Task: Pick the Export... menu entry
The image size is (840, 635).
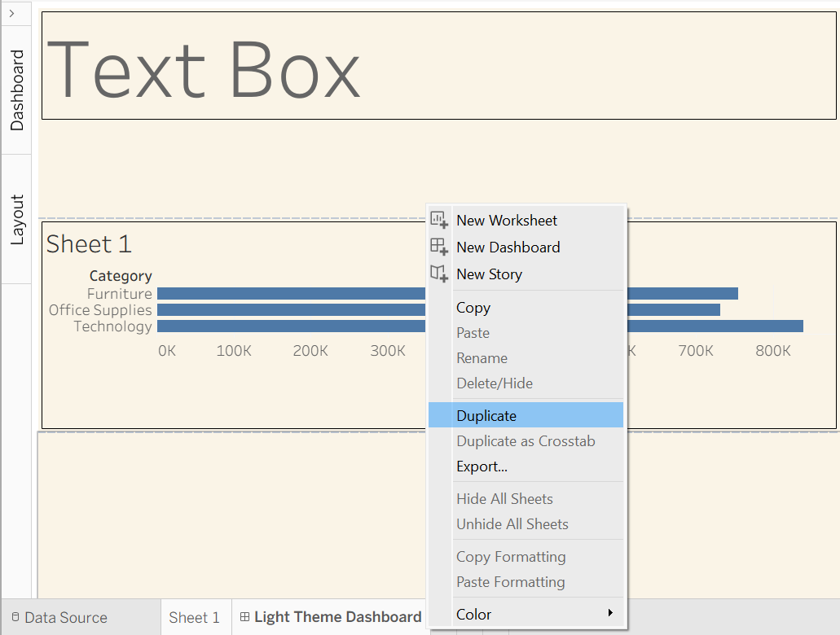Action: coord(482,466)
